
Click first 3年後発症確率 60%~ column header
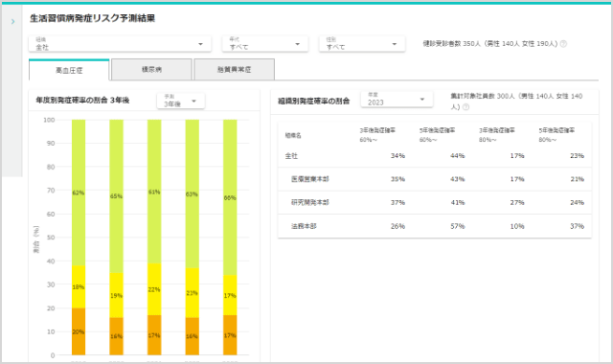(377, 135)
